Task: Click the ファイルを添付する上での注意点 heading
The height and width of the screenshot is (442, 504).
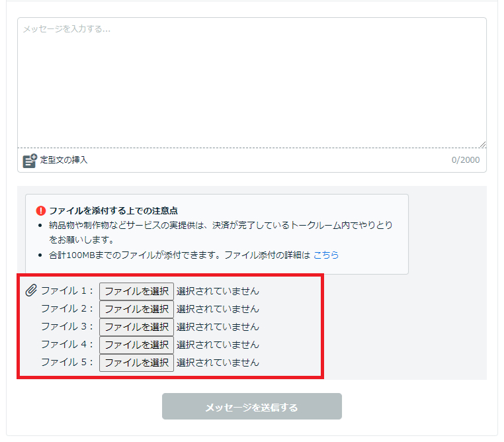Action: click(114, 211)
